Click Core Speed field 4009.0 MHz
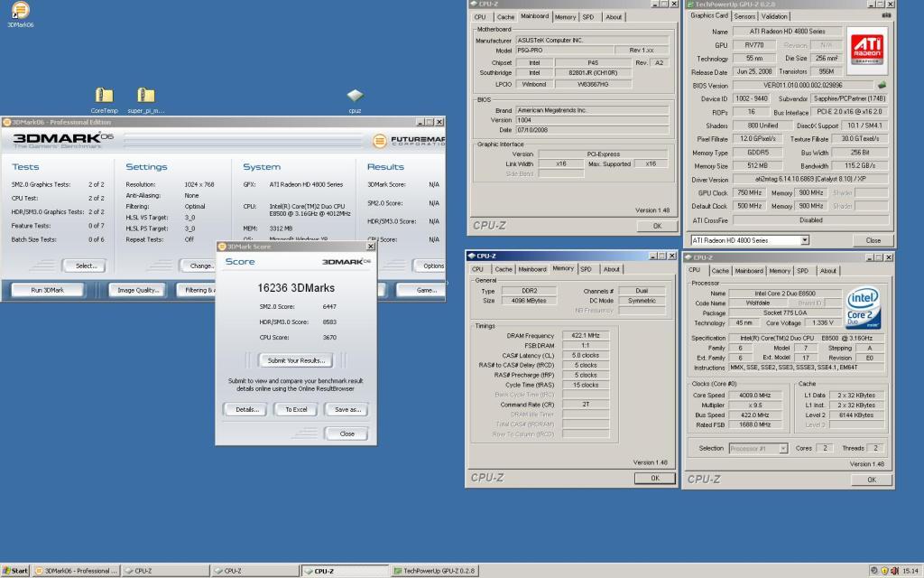This screenshot has height=578, width=924. tap(755, 396)
